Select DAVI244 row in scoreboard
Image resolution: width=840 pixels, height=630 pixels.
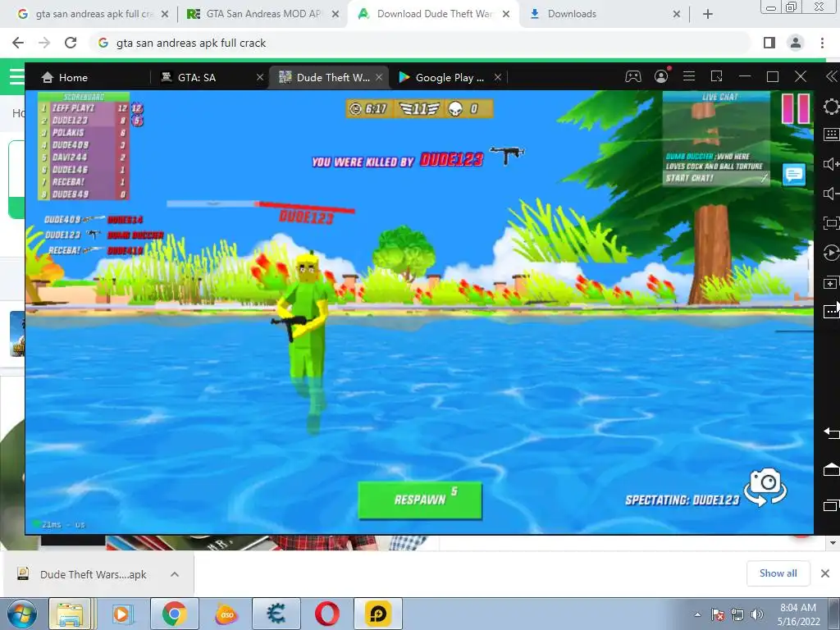coord(84,157)
